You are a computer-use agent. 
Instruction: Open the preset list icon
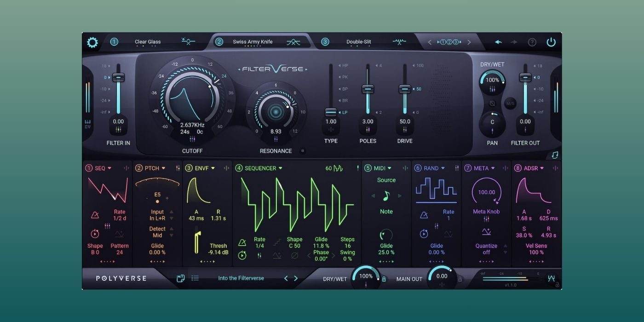tap(195, 278)
